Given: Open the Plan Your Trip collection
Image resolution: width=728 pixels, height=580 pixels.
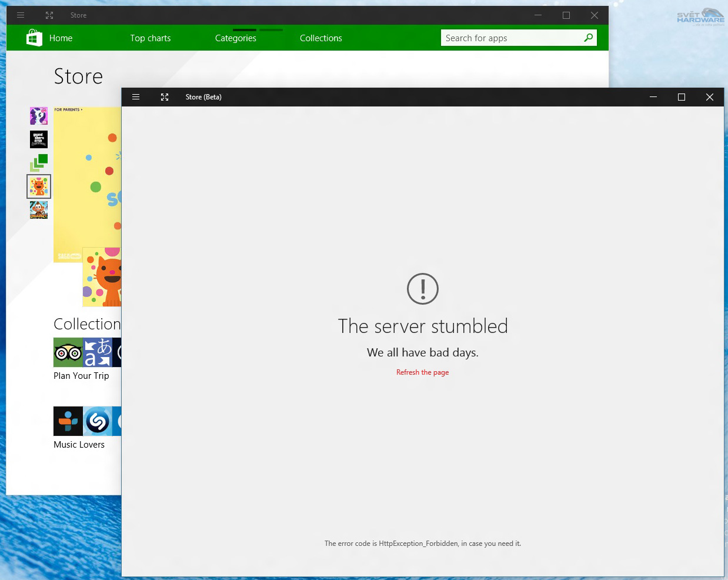Looking at the screenshot, I should point(81,376).
